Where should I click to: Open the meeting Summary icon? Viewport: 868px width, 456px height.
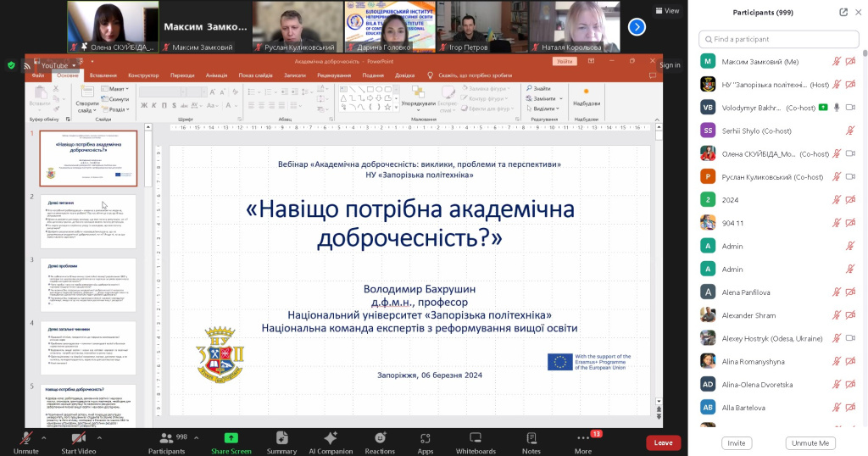click(x=281, y=442)
